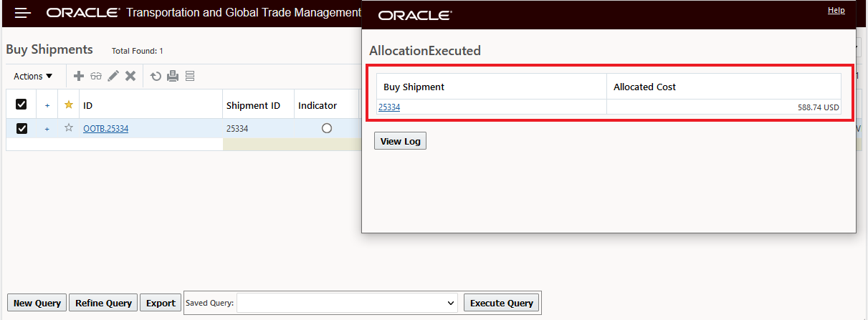Click the Export button

161,303
